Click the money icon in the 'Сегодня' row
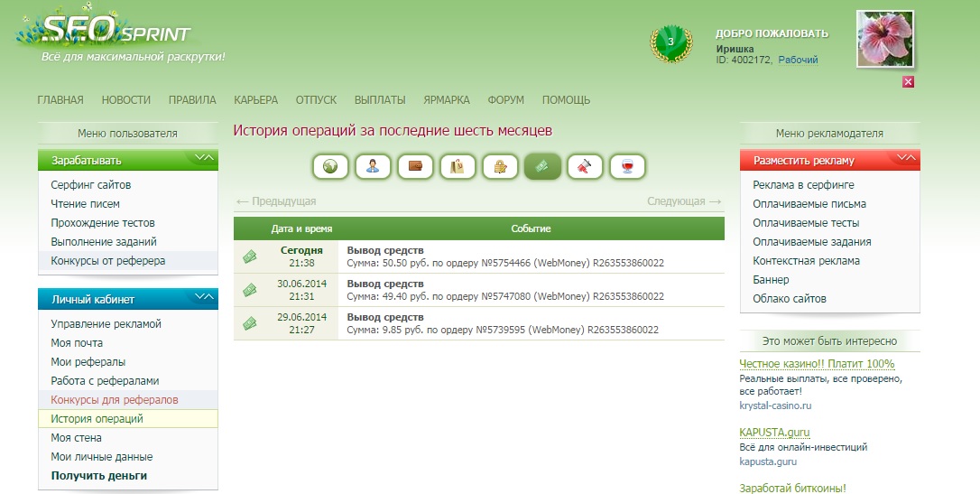The height and width of the screenshot is (494, 980). click(x=249, y=256)
